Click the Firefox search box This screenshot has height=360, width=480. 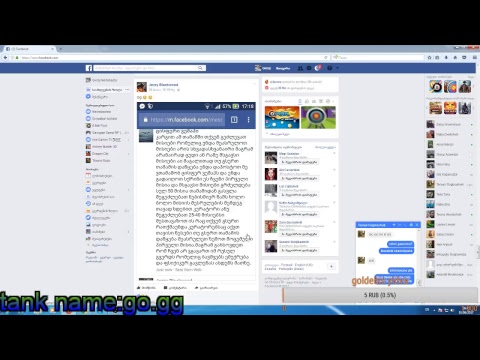[378, 58]
